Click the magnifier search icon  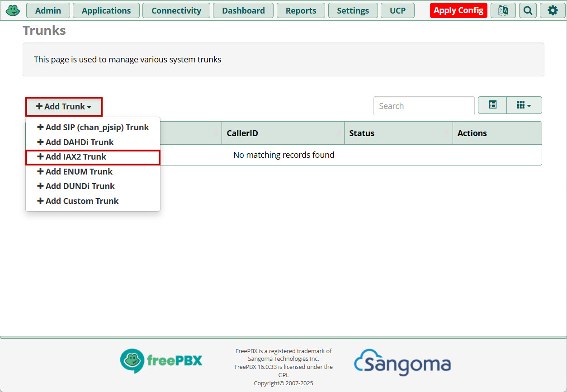tap(528, 10)
